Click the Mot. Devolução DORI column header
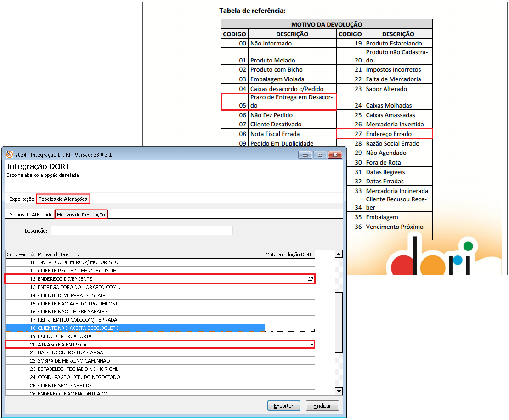Image resolution: width=509 pixels, height=420 pixels. (x=289, y=255)
